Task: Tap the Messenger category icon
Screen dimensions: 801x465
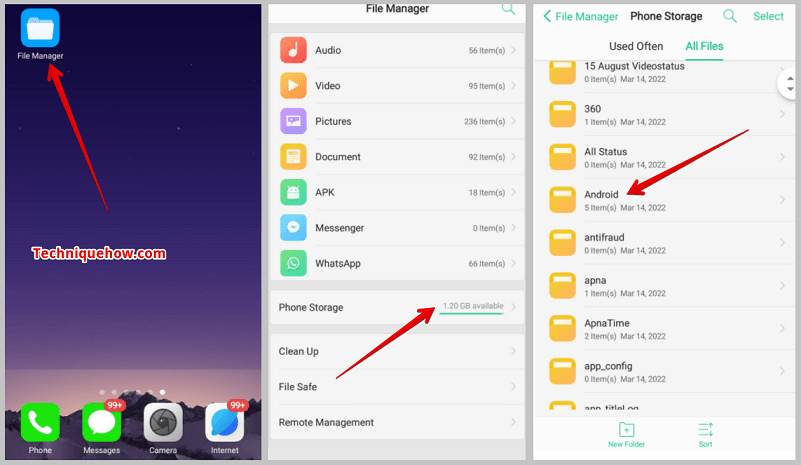Action: (293, 227)
